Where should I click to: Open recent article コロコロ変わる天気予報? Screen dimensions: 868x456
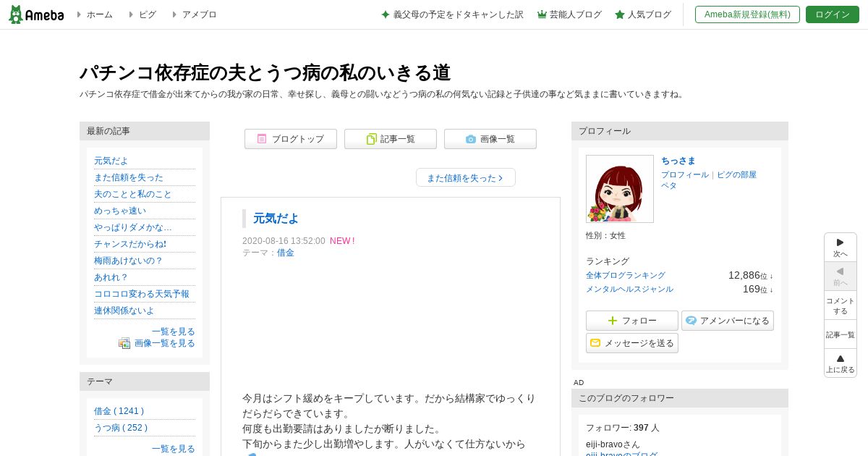pyautogui.click(x=142, y=294)
